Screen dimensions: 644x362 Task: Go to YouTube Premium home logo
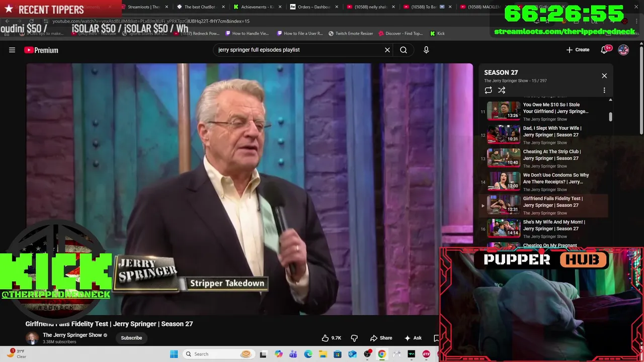pos(41,50)
